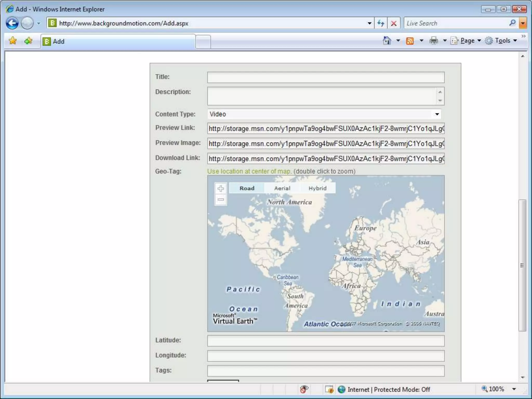Close the Internet Explorer window
The height and width of the screenshot is (399, 532).
tap(519, 9)
